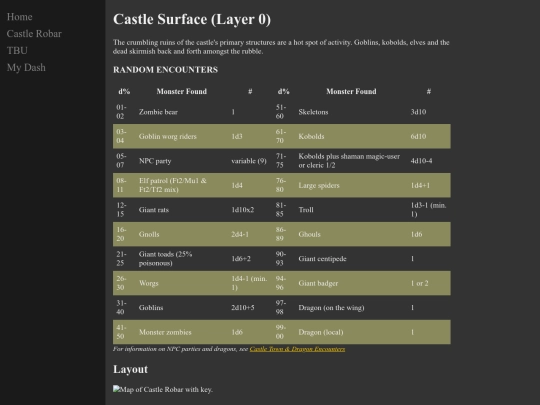Image resolution: width=540 pixels, height=405 pixels.
Task: Select the Giant badger cell
Action: (351, 283)
